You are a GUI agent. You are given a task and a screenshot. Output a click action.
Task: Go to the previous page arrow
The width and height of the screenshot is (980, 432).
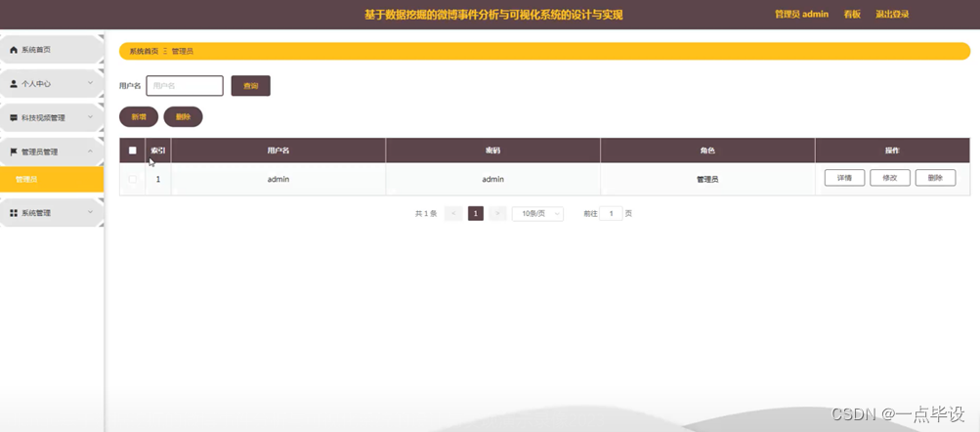(x=453, y=214)
